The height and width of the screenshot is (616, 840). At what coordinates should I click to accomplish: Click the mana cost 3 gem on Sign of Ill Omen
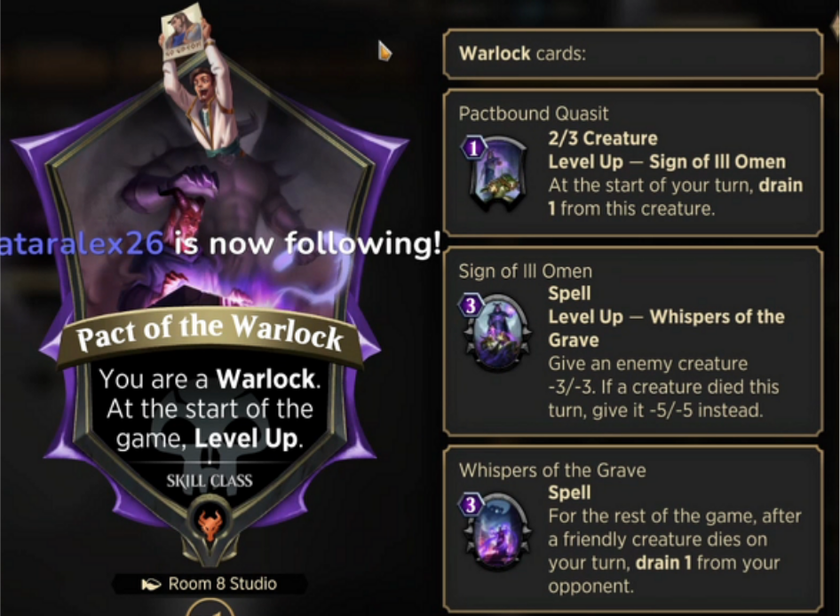point(471,305)
